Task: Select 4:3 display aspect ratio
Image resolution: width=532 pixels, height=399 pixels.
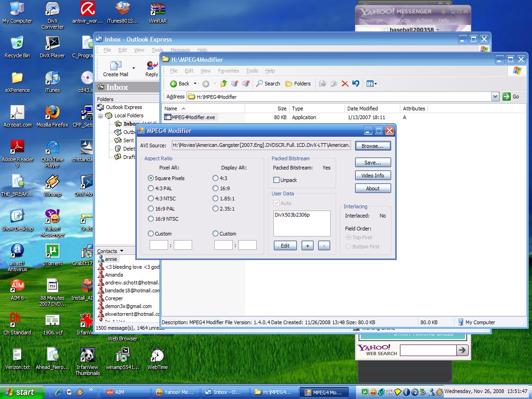Action: (220, 178)
